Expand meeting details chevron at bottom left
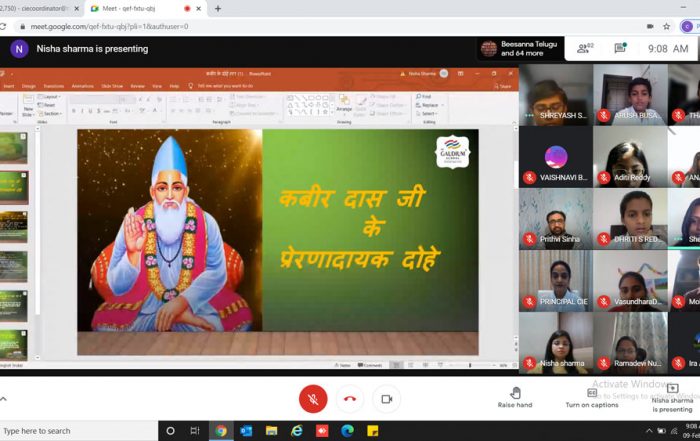700x441 pixels. 4,399
